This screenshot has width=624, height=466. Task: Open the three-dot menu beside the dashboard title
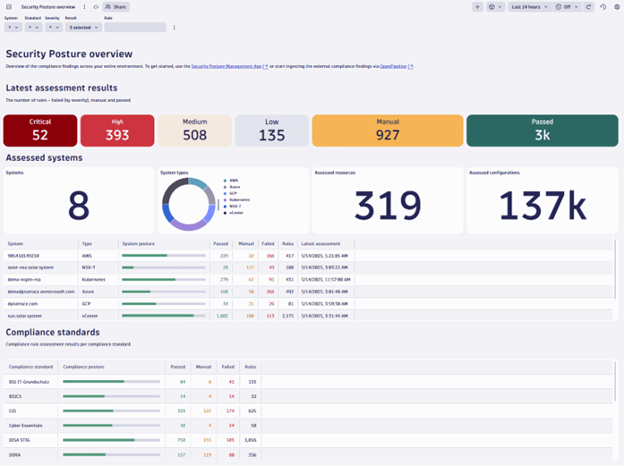pos(85,6)
